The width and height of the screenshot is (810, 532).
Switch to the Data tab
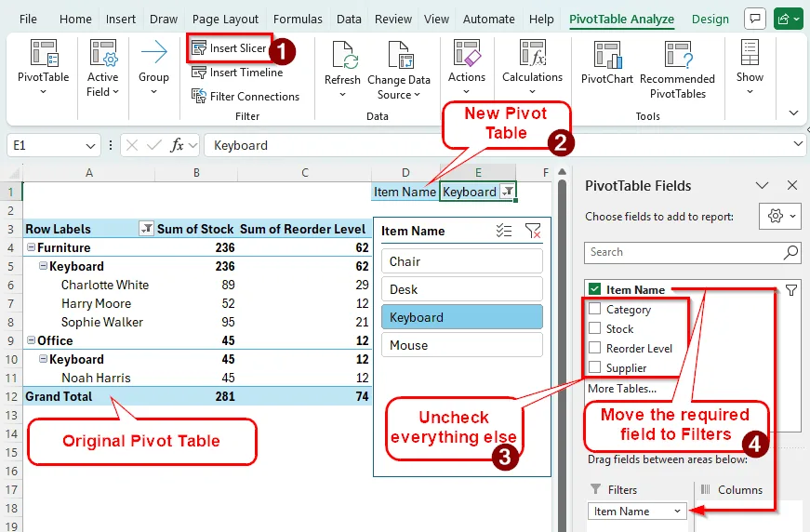coord(349,20)
